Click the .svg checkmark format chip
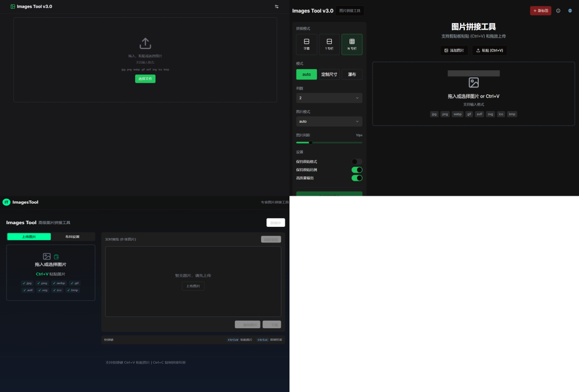The height and width of the screenshot is (392, 579). coord(43,290)
